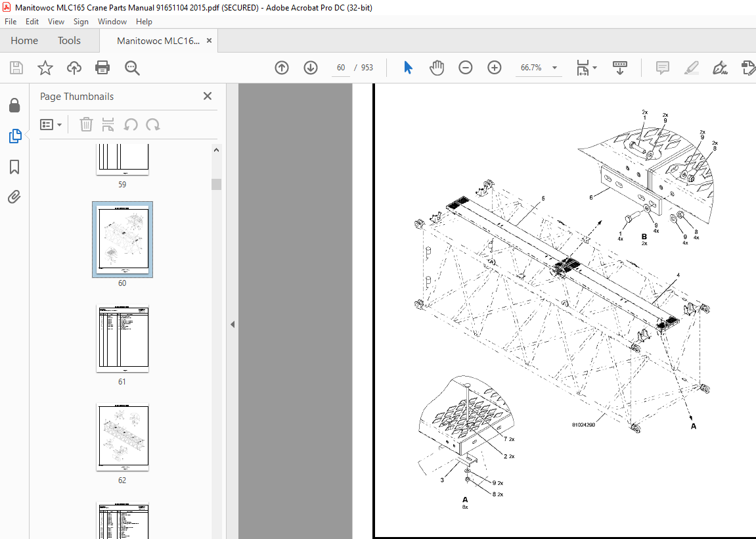This screenshot has height=539, width=756.
Task: Zoom in with the plus button
Action: click(x=494, y=68)
